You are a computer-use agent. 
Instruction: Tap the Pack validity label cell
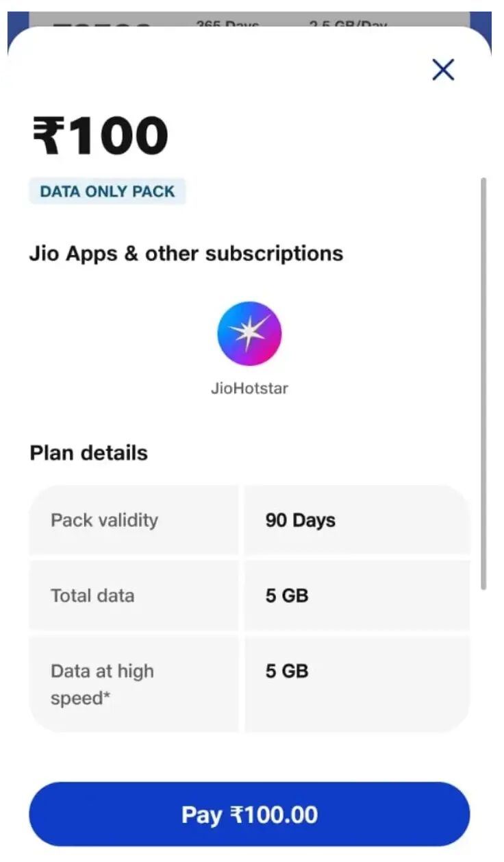tap(105, 520)
